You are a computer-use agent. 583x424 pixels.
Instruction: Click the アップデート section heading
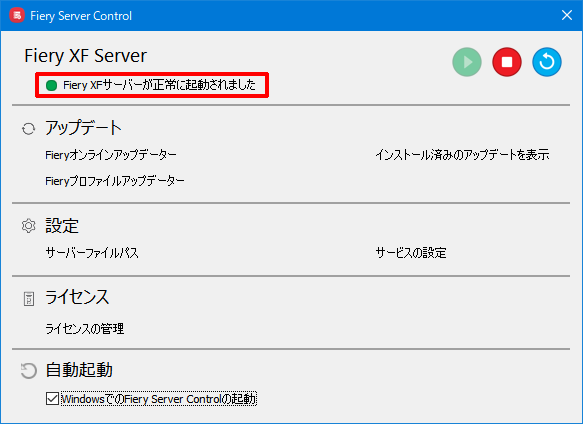83,128
